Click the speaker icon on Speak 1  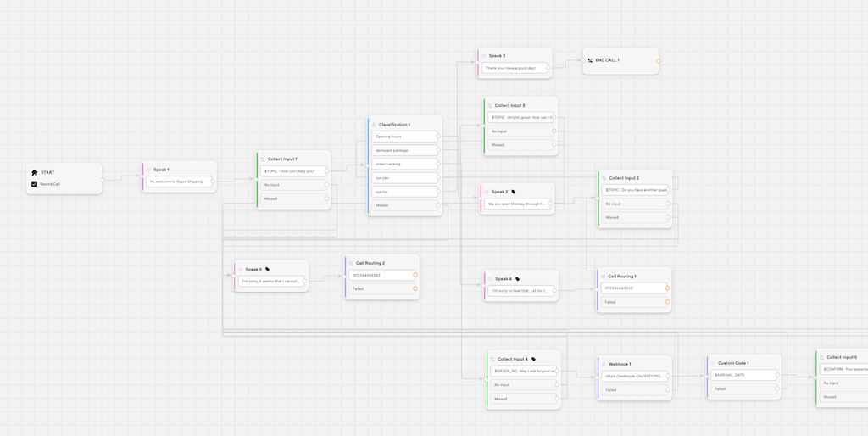(148, 170)
